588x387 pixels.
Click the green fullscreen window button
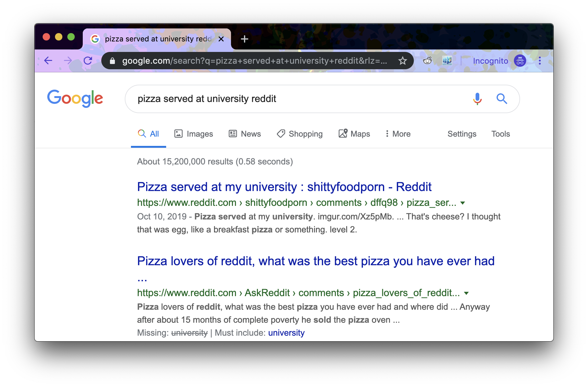point(71,37)
